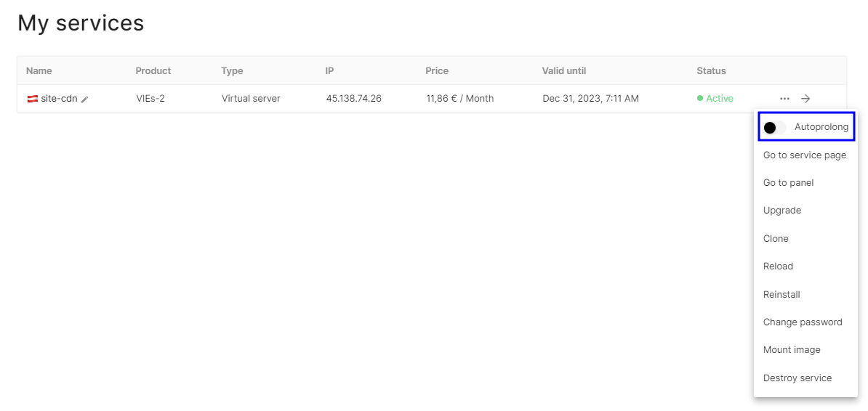Open the Change password option
Image resolution: width=868 pixels, height=411 pixels.
click(x=802, y=322)
